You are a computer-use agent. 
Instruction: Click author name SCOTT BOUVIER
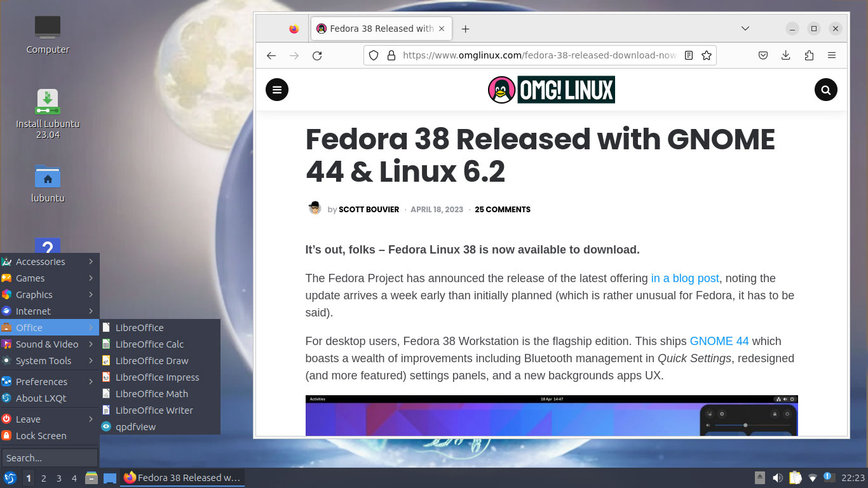[x=369, y=210]
